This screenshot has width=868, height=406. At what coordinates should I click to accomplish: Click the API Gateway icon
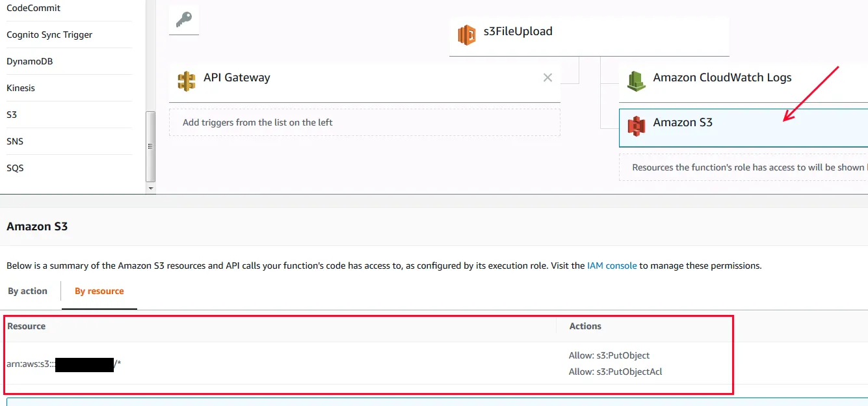[187, 81]
